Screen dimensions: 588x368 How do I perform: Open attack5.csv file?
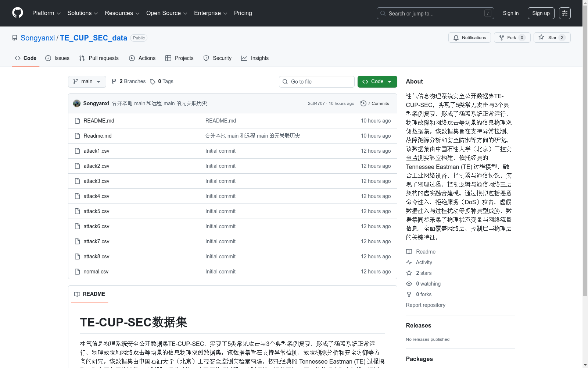click(96, 211)
